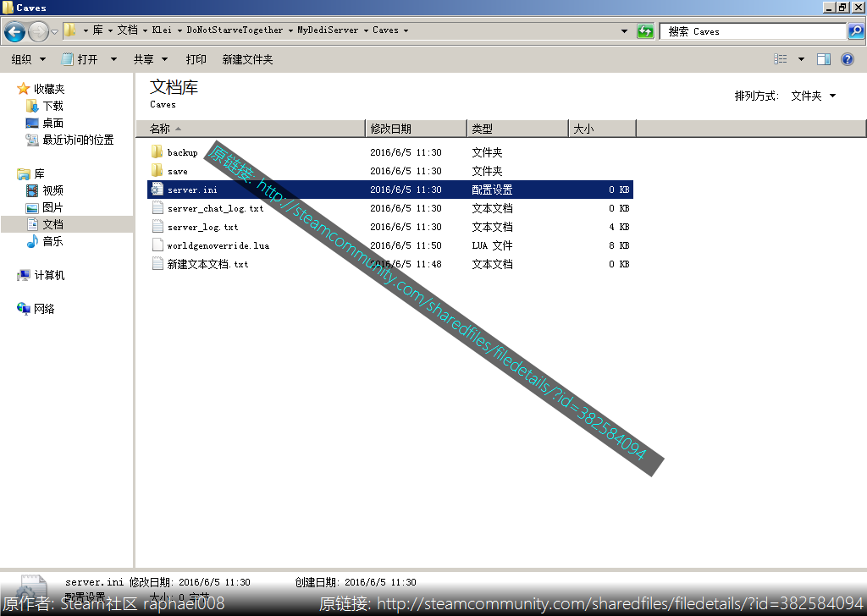867x616 pixels.
Task: Sort by 类型 column header
Action: coord(518,129)
